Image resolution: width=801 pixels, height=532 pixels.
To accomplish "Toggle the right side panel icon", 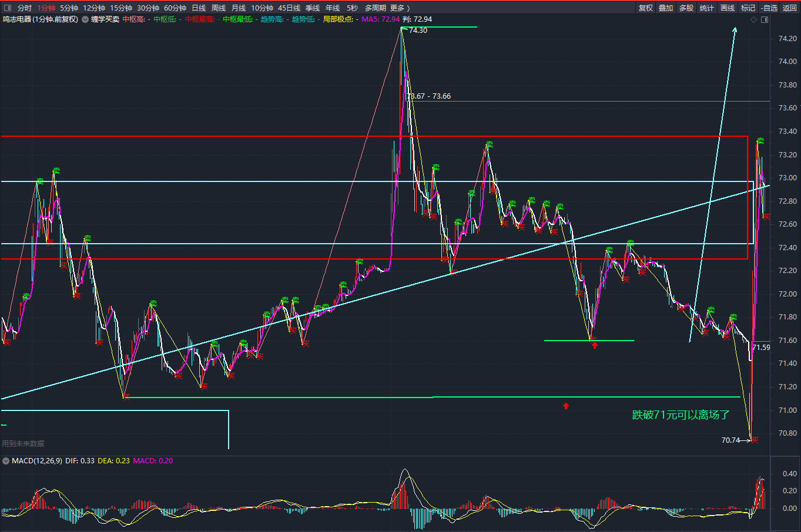I will tap(765, 19).
